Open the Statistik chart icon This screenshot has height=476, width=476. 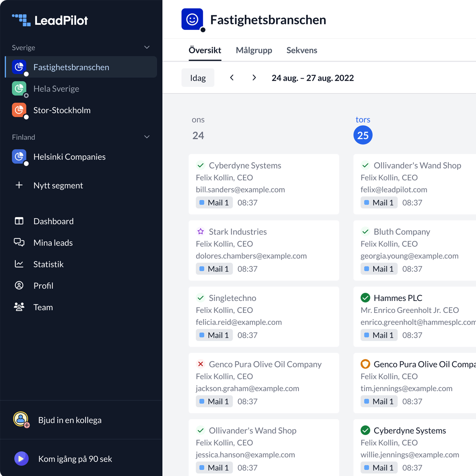click(19, 264)
